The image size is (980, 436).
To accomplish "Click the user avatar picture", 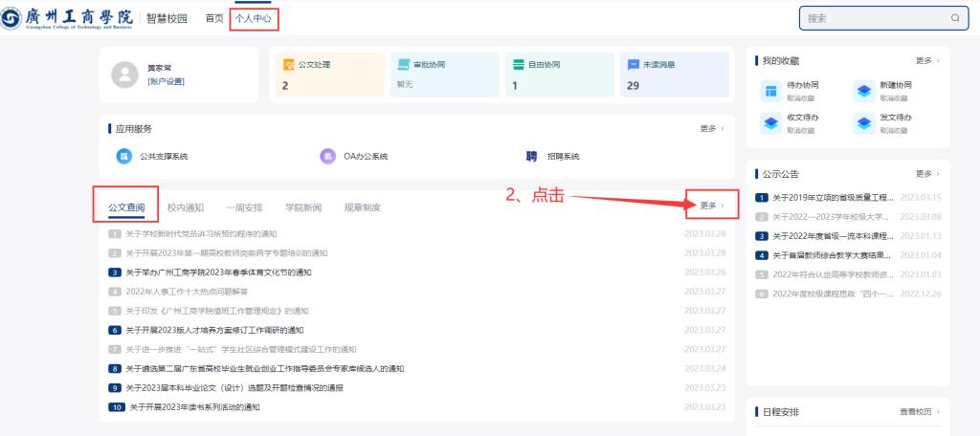I will [x=125, y=75].
